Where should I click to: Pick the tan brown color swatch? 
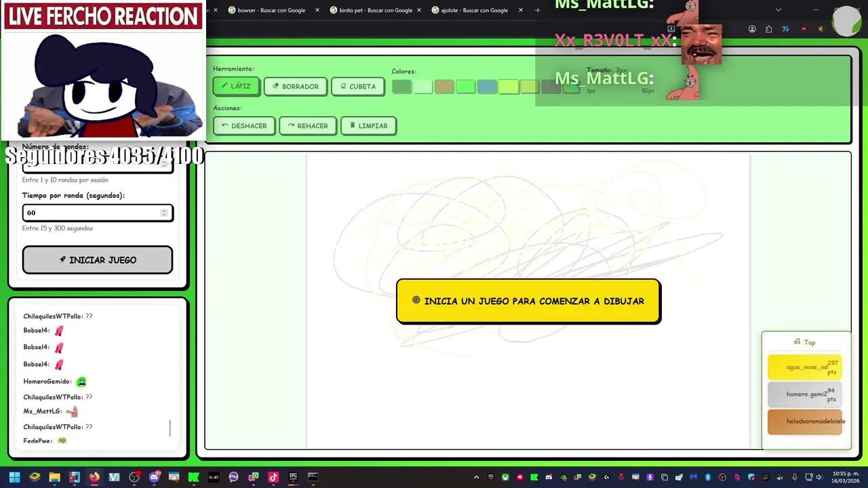point(444,87)
